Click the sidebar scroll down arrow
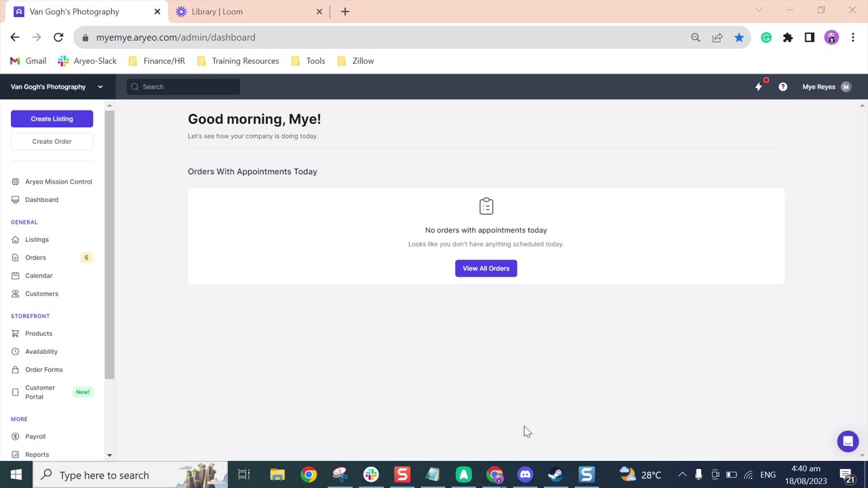 [110, 455]
